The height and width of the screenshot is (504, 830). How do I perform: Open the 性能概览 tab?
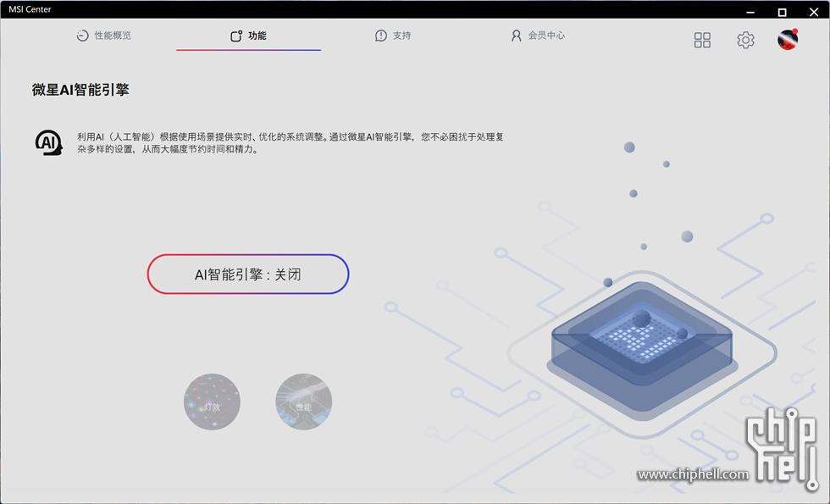(103, 36)
